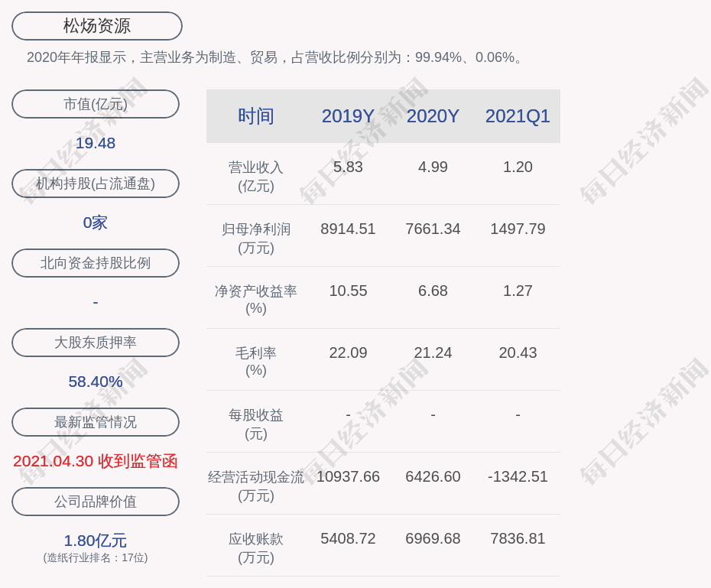Click the 毛利率 row label
711x588 pixels.
click(x=256, y=361)
